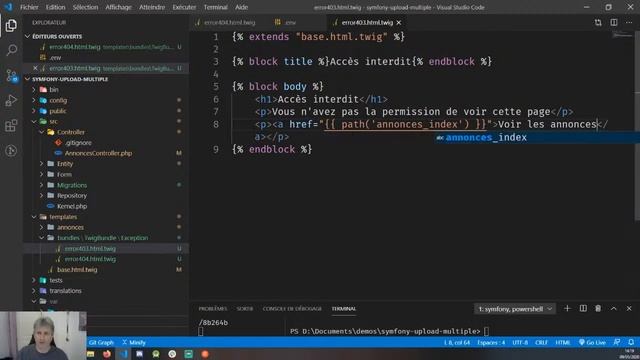Change end of line sequence CRLF
This screenshot has width=640, height=360.
click(x=541, y=342)
